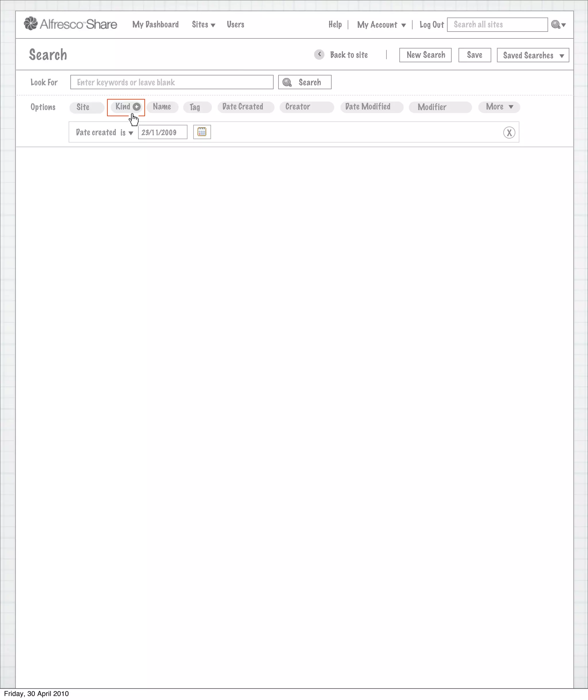Click the Save button

[x=474, y=55]
